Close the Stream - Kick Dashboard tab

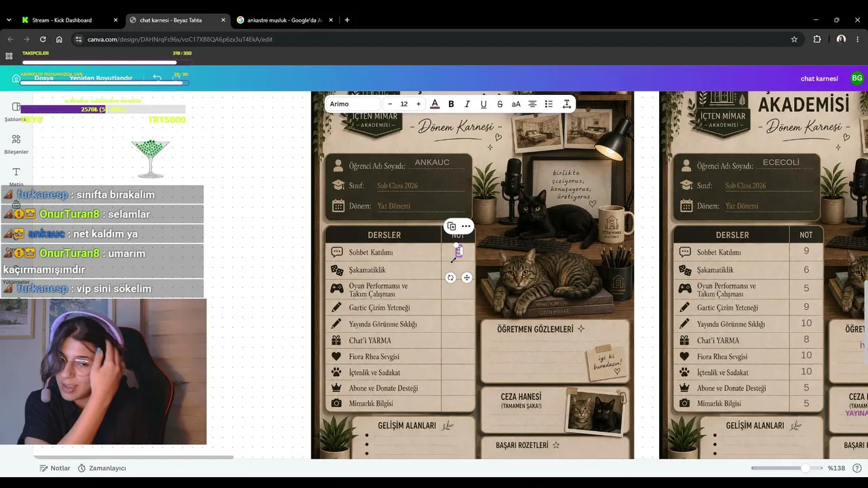(x=115, y=20)
